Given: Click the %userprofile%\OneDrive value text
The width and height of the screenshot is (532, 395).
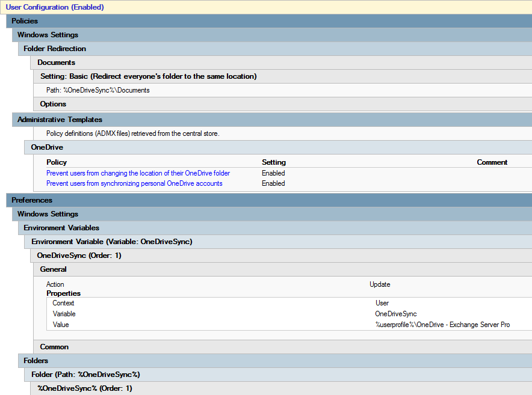Looking at the screenshot, I should 442,325.
